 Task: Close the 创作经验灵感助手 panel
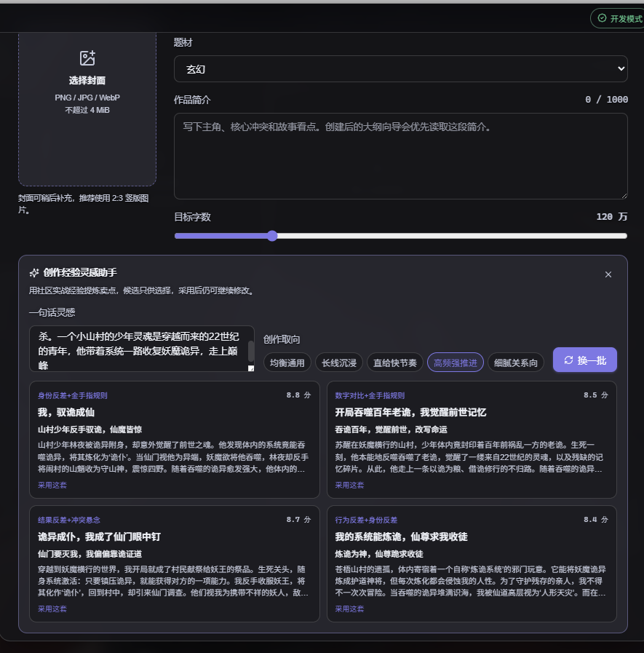click(x=608, y=274)
